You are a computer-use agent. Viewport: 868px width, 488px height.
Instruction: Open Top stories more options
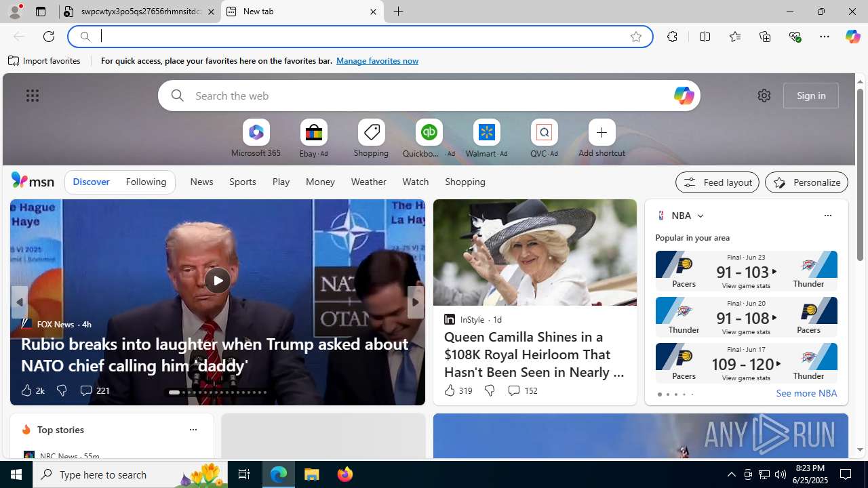[193, 430]
